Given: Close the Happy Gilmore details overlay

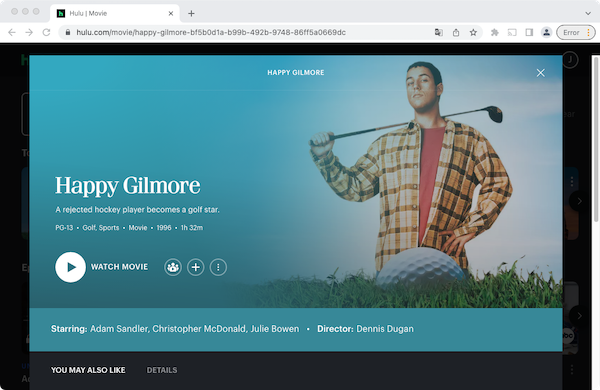Looking at the screenshot, I should tap(540, 73).
